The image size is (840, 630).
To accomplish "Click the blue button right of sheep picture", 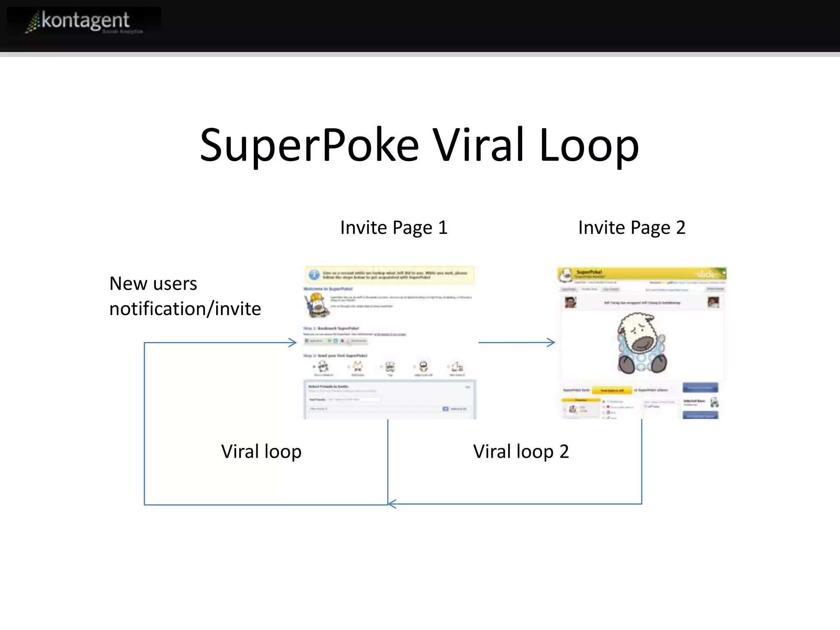I will coord(700,388).
